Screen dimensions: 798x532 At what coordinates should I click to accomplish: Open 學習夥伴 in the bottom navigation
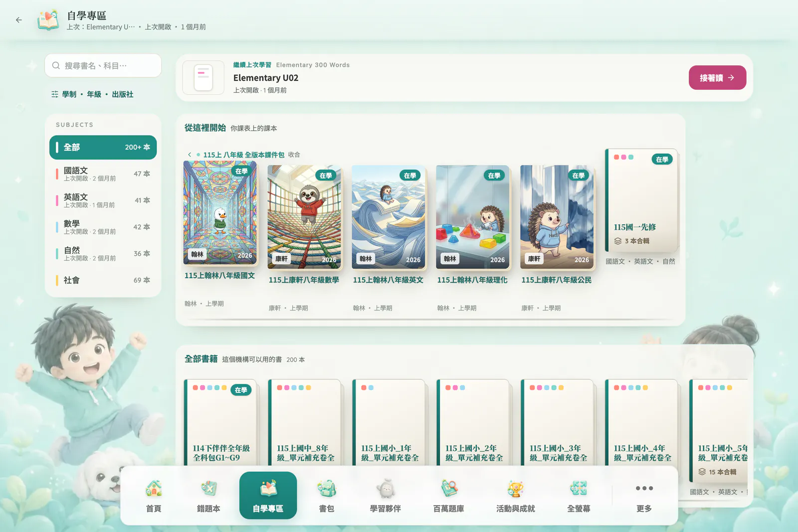(386, 496)
